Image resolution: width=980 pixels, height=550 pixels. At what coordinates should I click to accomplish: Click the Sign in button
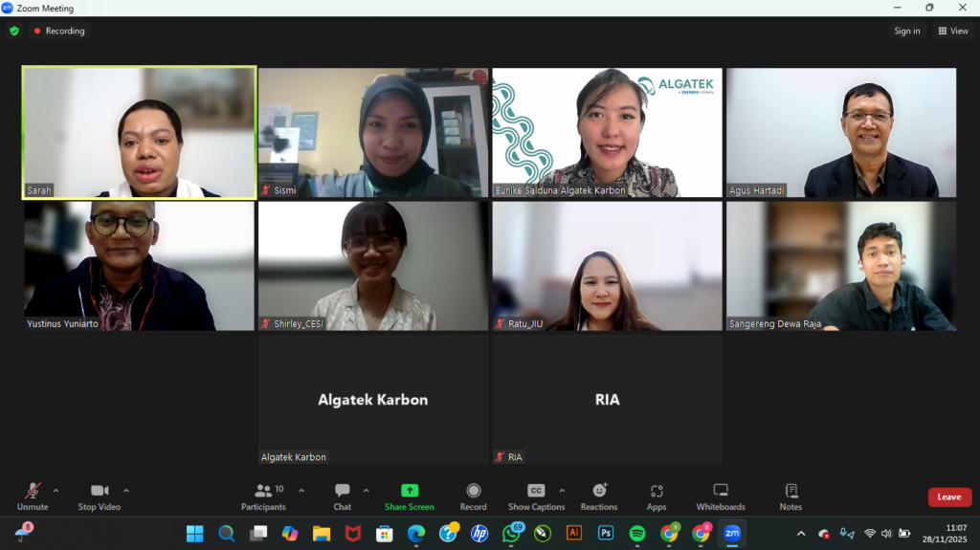tap(906, 31)
